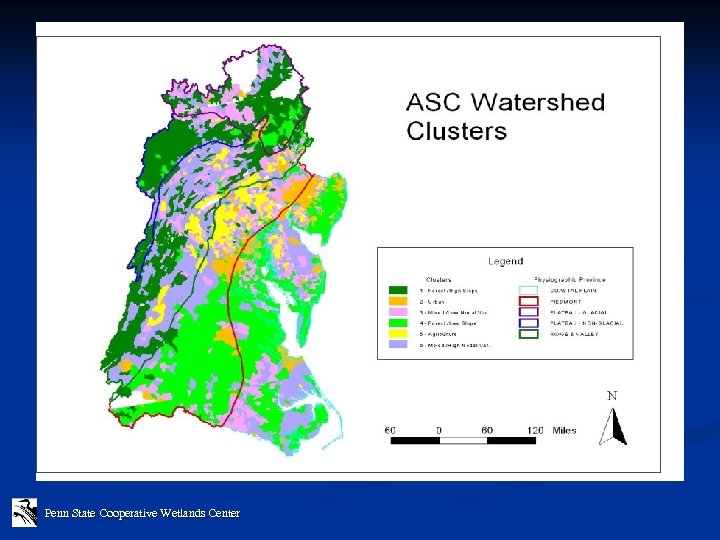Viewport: 720px width, 540px height.
Task: Click the 'N' letter above the north arrow
Action: [x=612, y=396]
